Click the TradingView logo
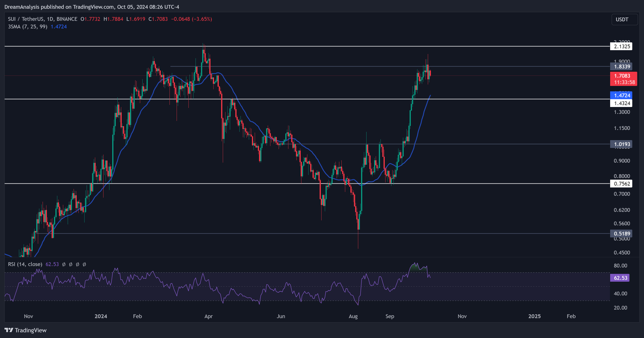 coord(26,330)
